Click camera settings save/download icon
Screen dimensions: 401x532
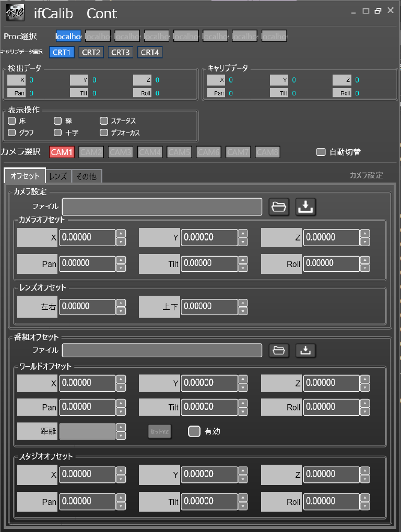306,207
